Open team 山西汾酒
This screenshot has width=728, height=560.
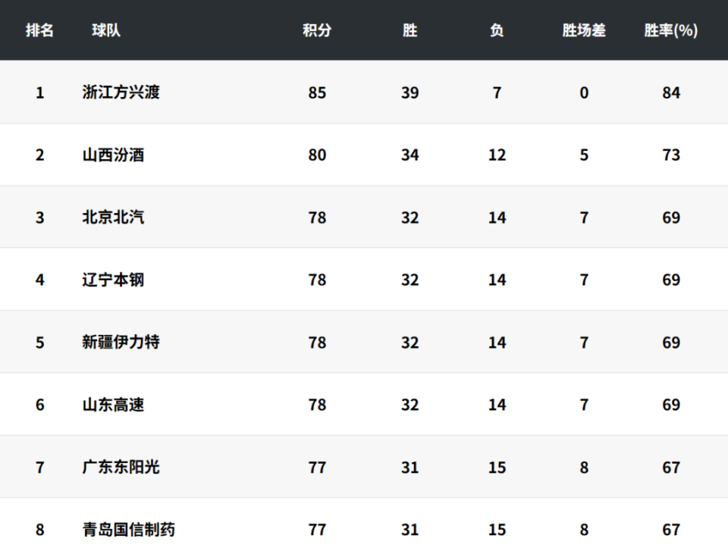click(x=113, y=155)
